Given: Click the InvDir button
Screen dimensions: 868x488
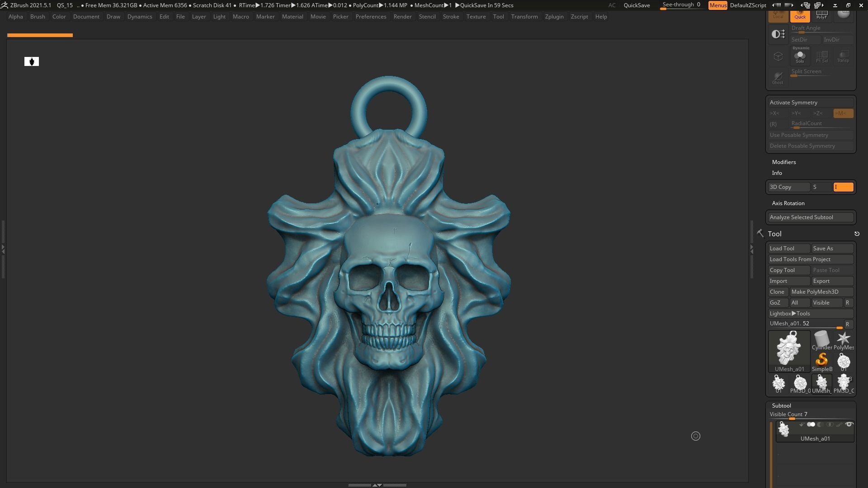Looking at the screenshot, I should coord(838,40).
